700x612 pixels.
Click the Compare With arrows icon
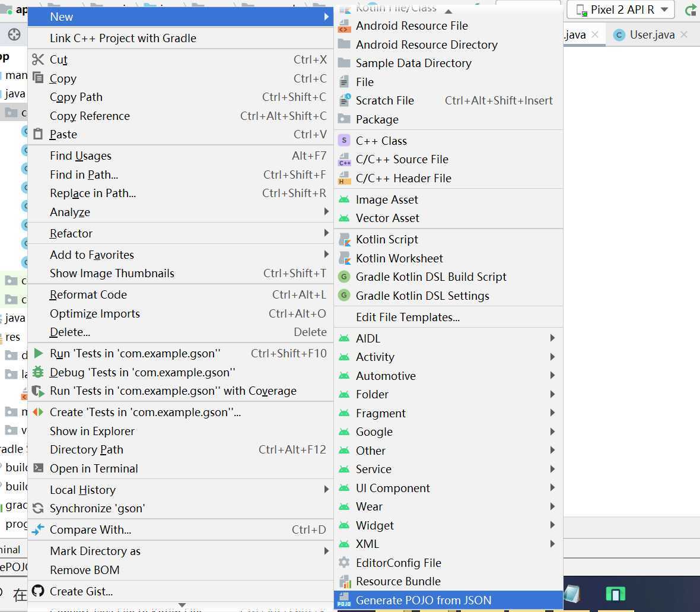tap(38, 529)
